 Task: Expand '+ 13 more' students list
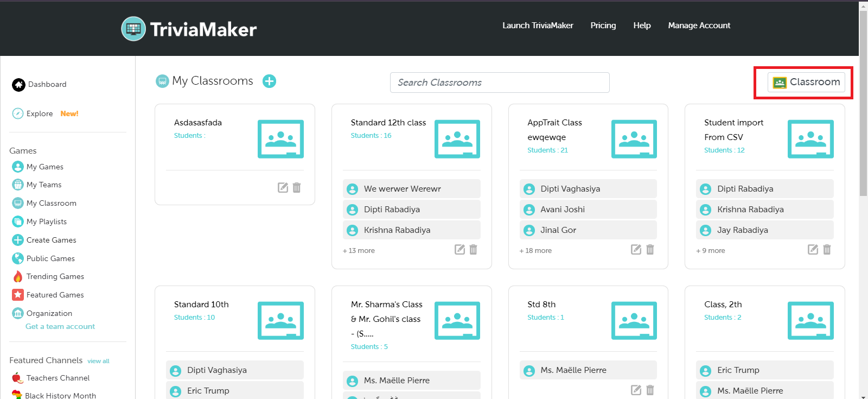pyautogui.click(x=359, y=251)
